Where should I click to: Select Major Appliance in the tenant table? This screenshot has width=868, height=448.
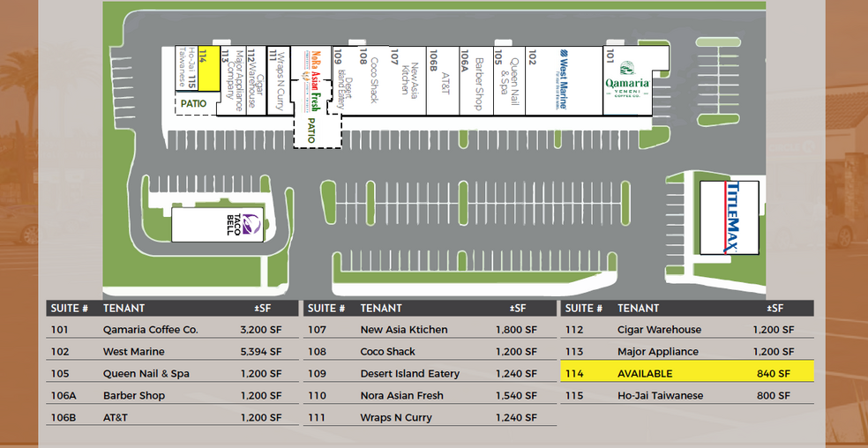click(658, 352)
